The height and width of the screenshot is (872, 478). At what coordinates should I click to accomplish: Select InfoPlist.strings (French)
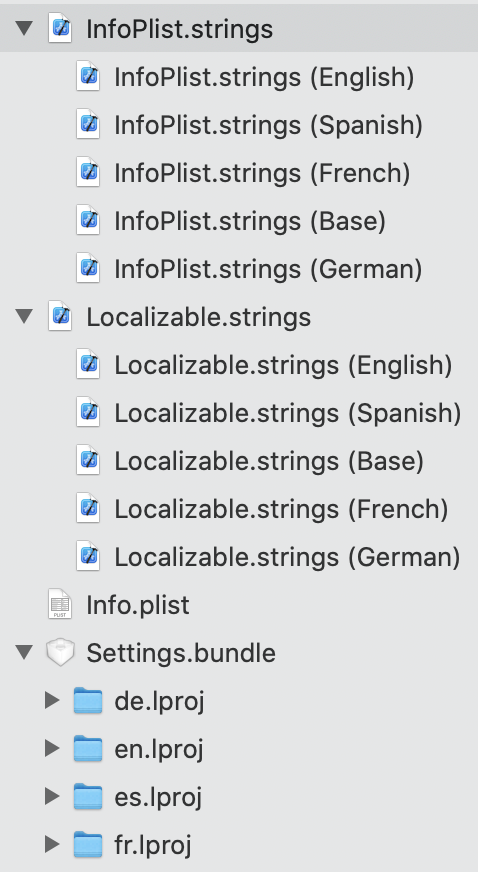[262, 173]
